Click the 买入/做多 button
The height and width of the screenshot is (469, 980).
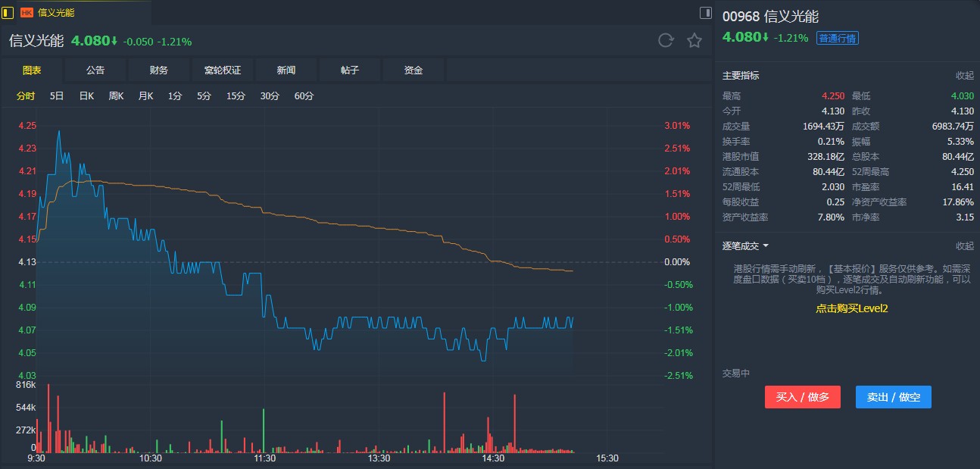[x=802, y=396]
